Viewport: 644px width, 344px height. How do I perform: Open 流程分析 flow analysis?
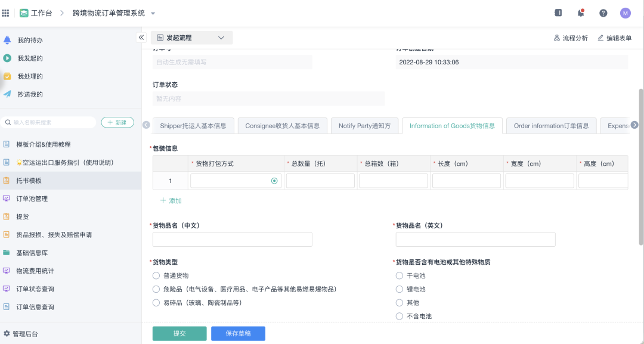[571, 38]
